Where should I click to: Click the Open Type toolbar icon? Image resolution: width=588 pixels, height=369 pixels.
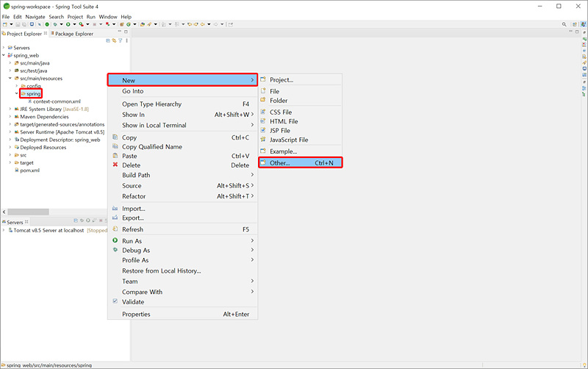click(143, 24)
